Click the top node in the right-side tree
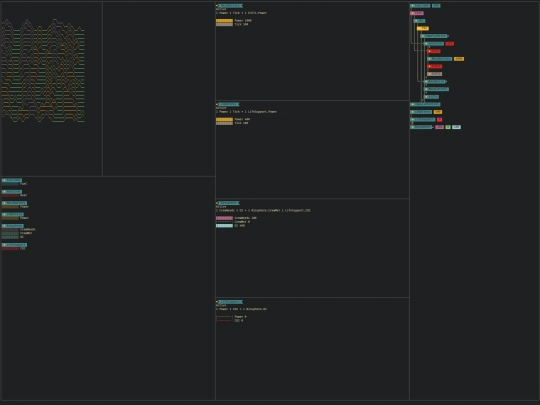Image resolution: width=540 pixels, height=405 pixels. pyautogui.click(x=420, y=6)
